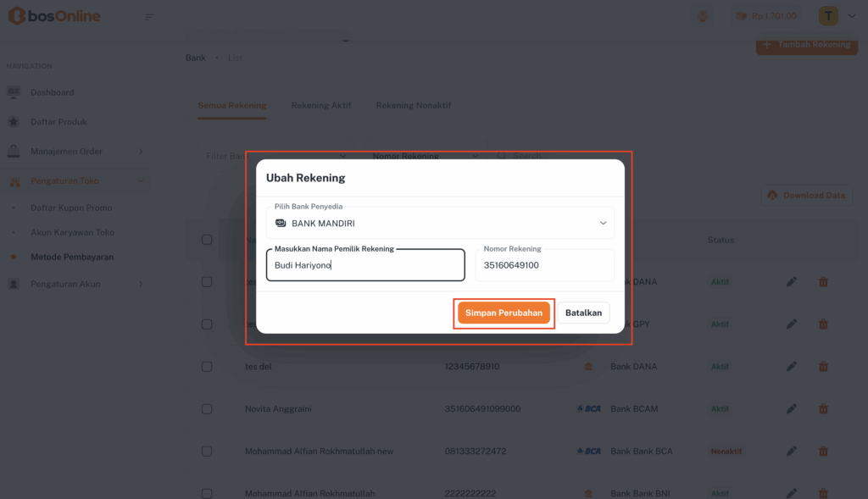Click the Dashboard icon in the sidebar
The width and height of the screenshot is (868, 499).
14,92
